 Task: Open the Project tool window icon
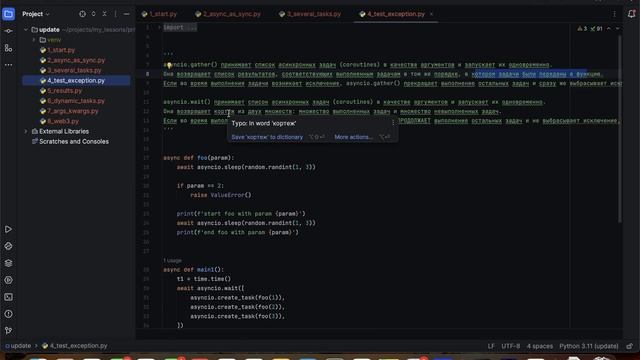pyautogui.click(x=9, y=14)
